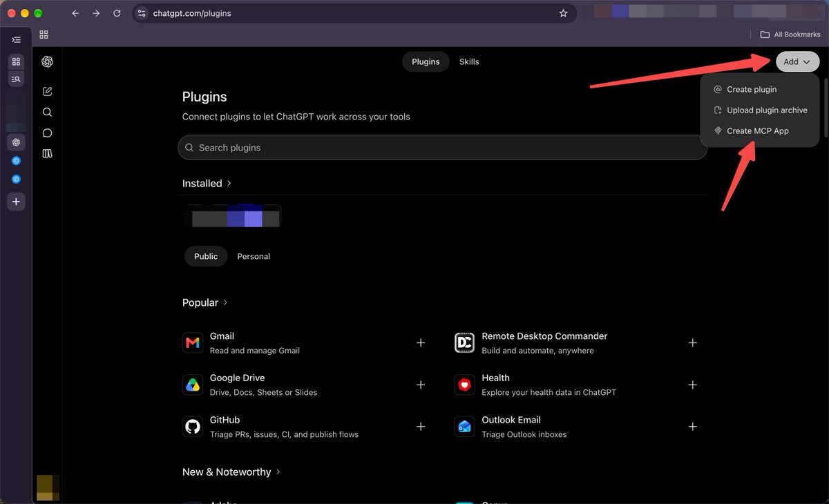Reload the page in the browser toolbar
829x504 pixels.
[117, 13]
